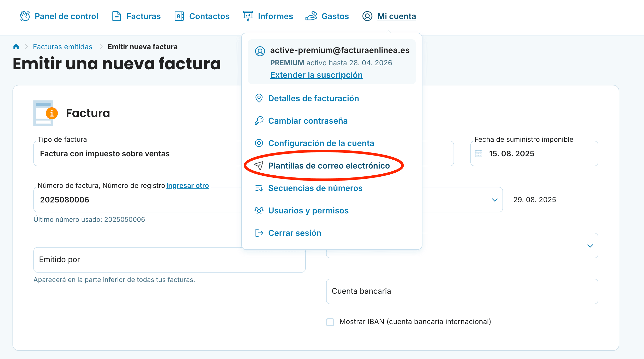644x359 pixels.
Task: Click the Panel de control waving hand icon
Action: tap(25, 16)
